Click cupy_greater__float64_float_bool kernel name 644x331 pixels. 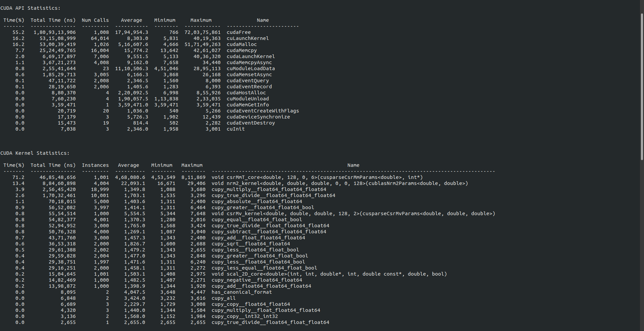pos(260,256)
